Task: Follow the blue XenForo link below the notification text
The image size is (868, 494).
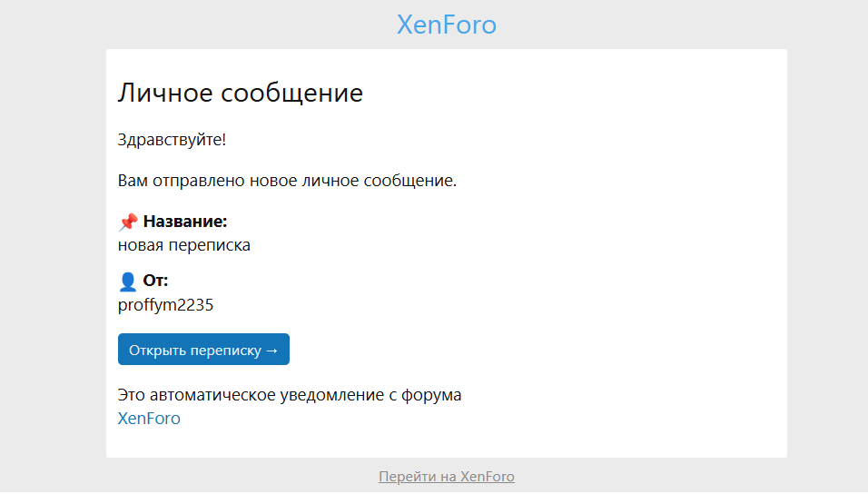Action: (149, 419)
